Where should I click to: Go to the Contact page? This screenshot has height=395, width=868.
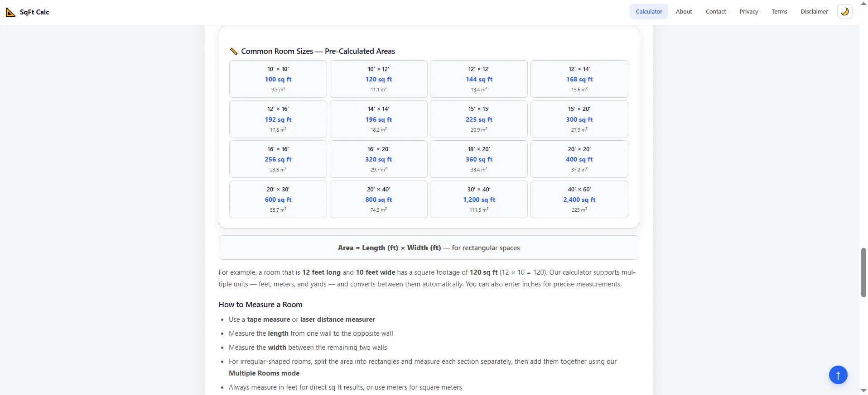(715, 12)
